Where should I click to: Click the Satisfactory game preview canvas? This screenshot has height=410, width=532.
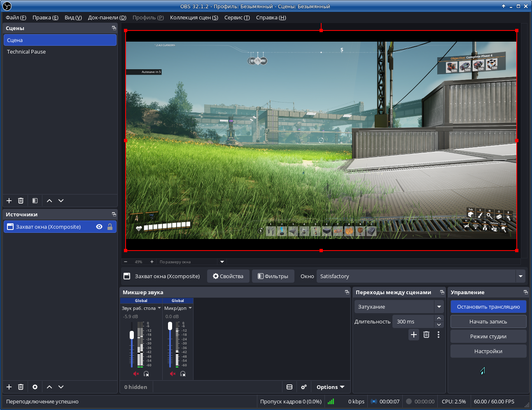(x=321, y=140)
